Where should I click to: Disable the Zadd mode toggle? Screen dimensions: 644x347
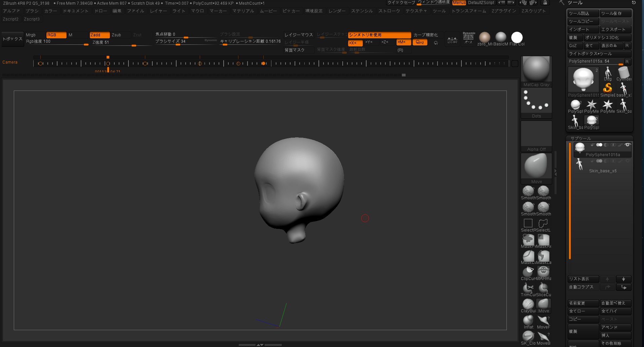(x=100, y=35)
